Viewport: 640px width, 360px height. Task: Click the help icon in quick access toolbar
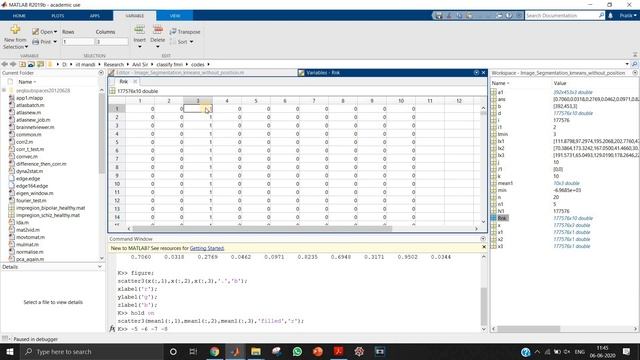[x=509, y=16]
